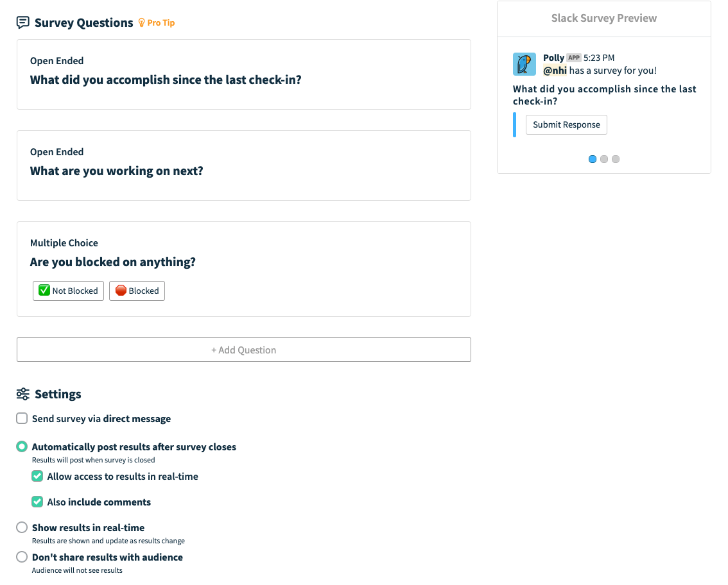The width and height of the screenshot is (728, 585).
Task: Uncheck Also include comments
Action: click(x=37, y=502)
